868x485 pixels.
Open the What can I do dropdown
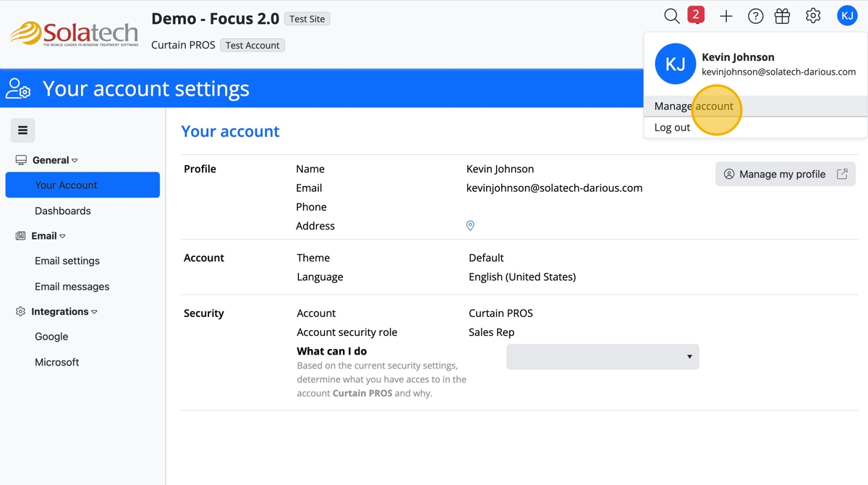[x=603, y=357]
